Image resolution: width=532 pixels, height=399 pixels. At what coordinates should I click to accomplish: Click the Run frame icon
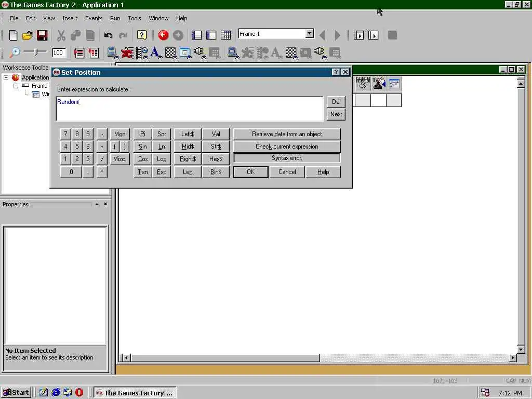click(373, 35)
